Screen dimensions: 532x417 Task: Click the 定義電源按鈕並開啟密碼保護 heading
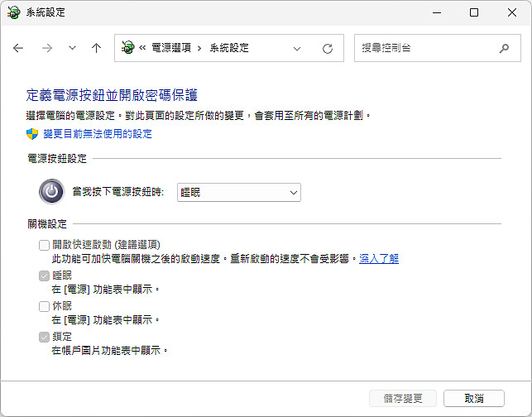[x=112, y=95]
